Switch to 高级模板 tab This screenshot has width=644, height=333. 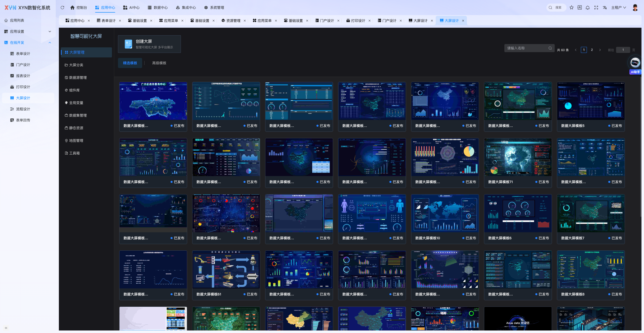pos(159,63)
